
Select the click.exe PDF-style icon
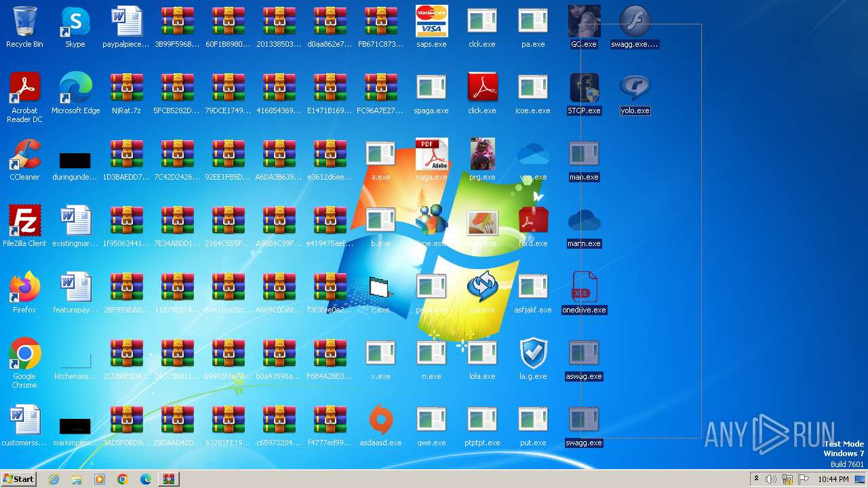[482, 94]
